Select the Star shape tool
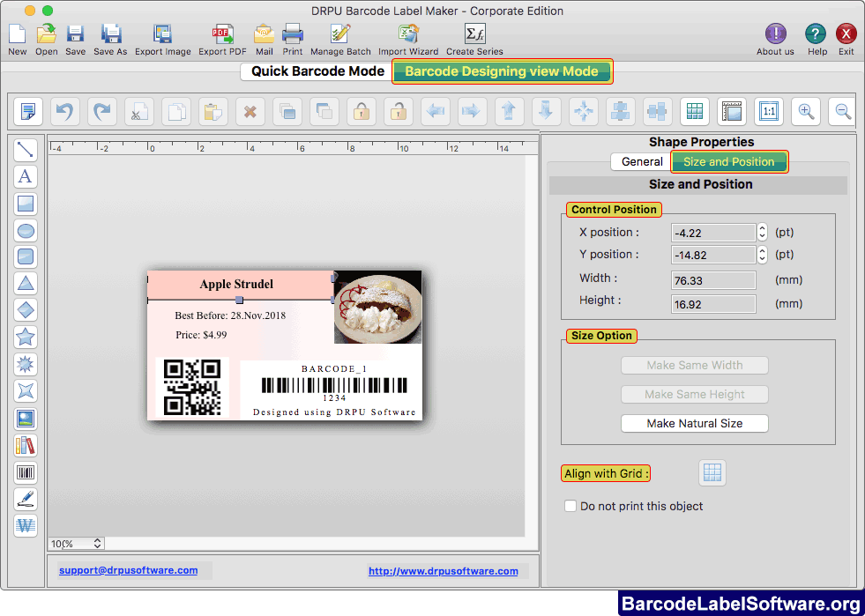Image resolution: width=865 pixels, height=616 pixels. pos(26,337)
